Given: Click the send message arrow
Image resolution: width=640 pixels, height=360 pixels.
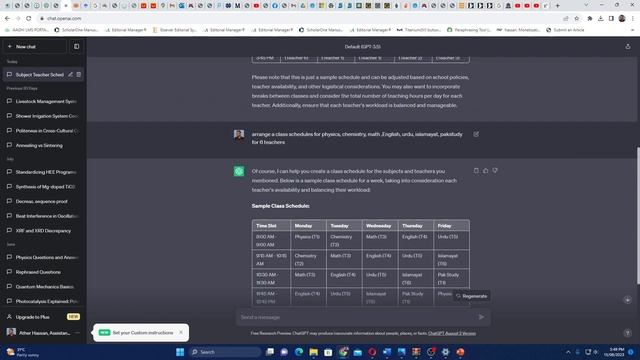Looking at the screenshot, I should click(x=481, y=317).
